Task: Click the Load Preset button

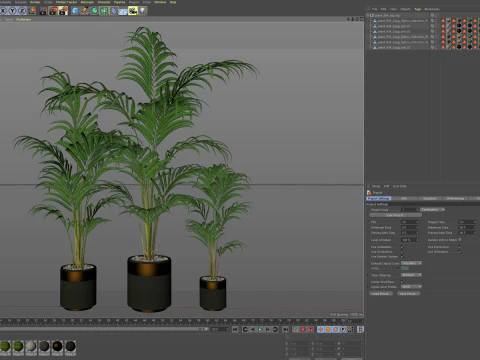Action: [381, 294]
